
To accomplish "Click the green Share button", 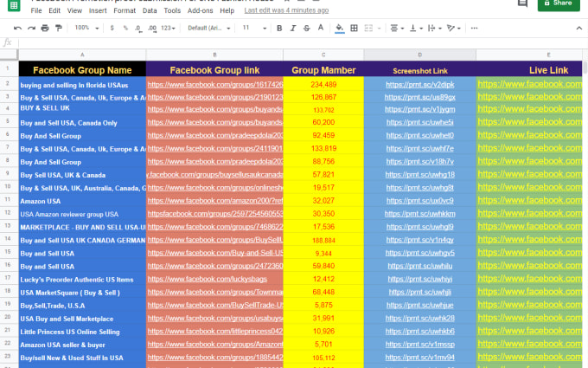I will point(559,3).
